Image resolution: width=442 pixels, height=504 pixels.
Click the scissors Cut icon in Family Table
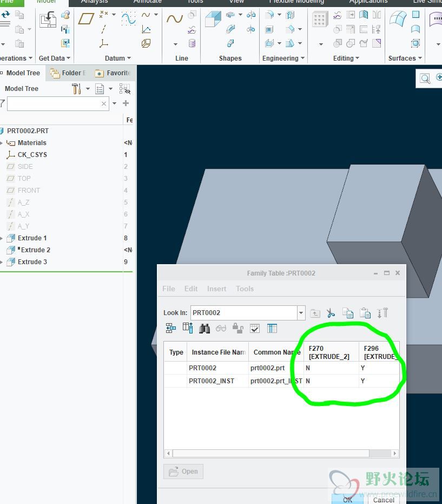[x=331, y=313]
